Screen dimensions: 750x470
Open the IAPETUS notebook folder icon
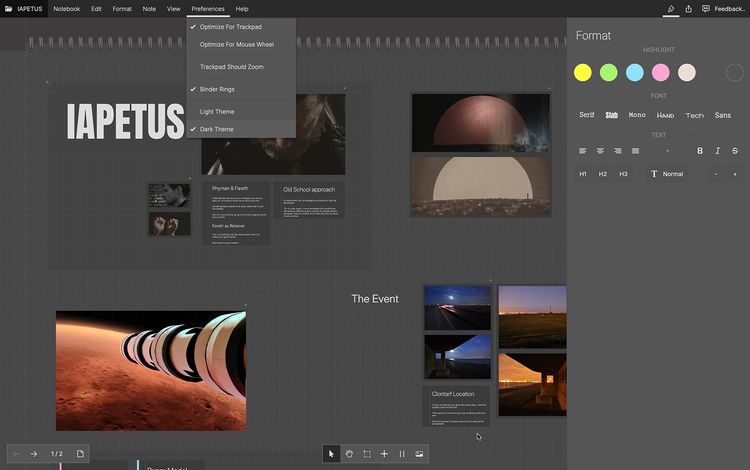9,9
